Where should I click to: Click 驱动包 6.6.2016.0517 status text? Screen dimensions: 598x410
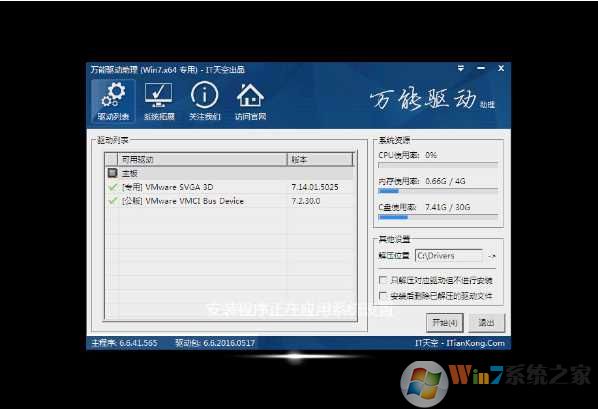point(215,343)
